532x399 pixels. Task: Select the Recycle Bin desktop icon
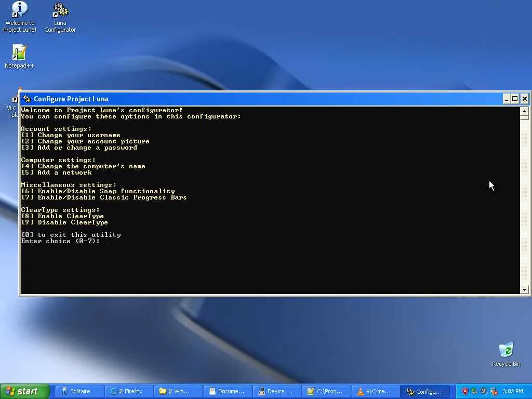click(x=506, y=354)
